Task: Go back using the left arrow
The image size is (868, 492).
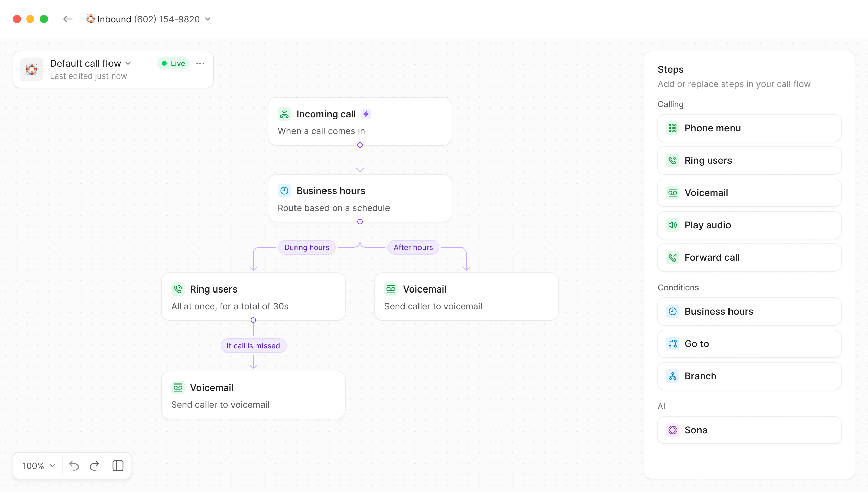Action: [x=68, y=19]
